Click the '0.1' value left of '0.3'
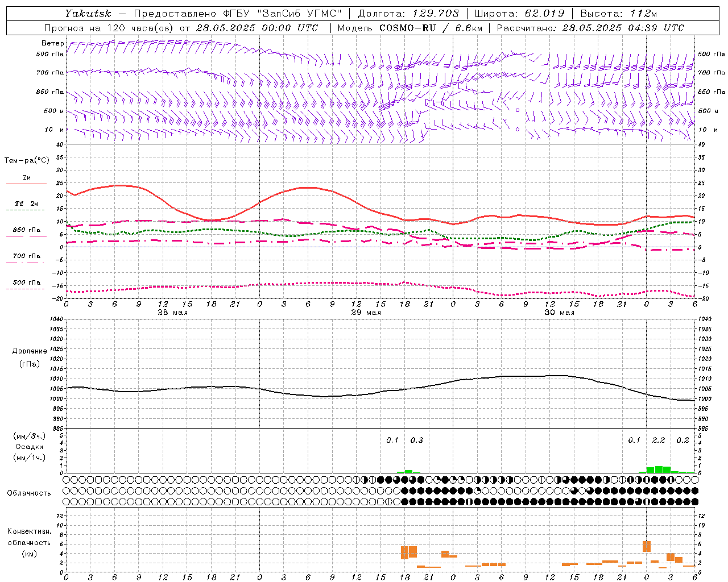The image size is (728, 582). 392,440
